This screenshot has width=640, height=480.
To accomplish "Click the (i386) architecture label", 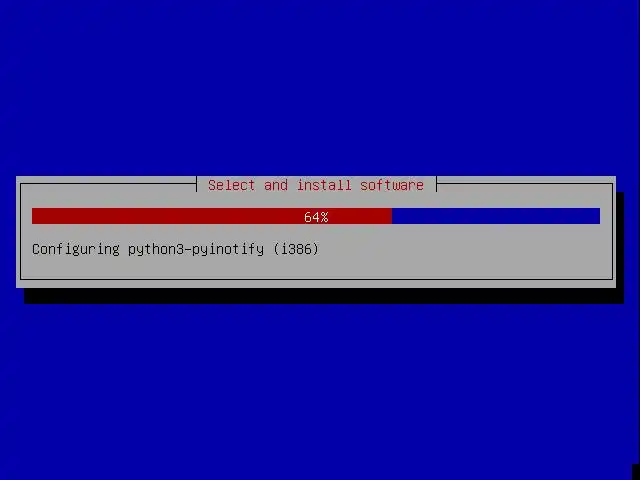I will (296, 249).
